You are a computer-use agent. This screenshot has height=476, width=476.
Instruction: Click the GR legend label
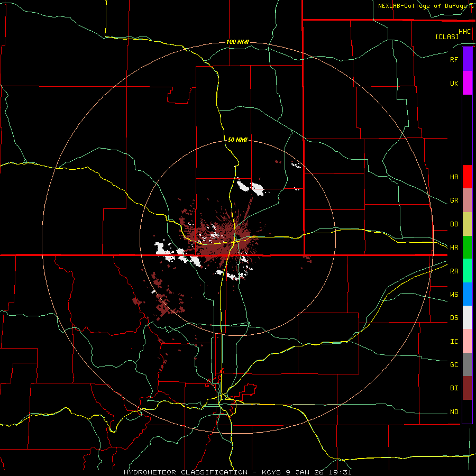pyautogui.click(x=454, y=200)
